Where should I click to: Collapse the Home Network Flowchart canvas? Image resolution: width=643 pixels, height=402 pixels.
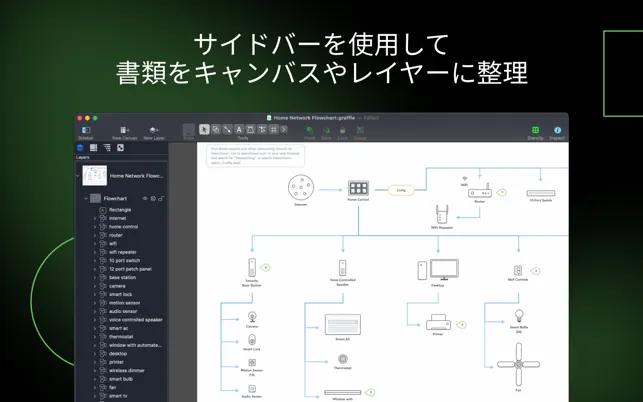78,176
